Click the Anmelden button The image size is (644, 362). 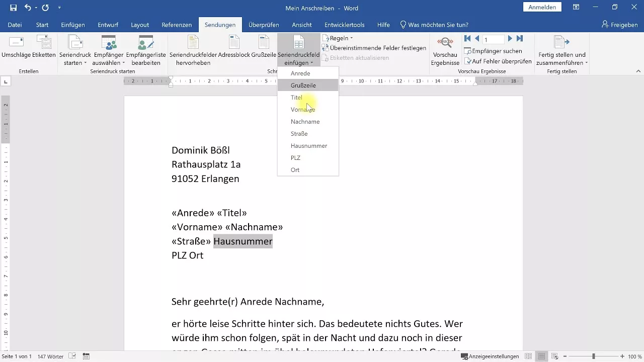pyautogui.click(x=542, y=8)
